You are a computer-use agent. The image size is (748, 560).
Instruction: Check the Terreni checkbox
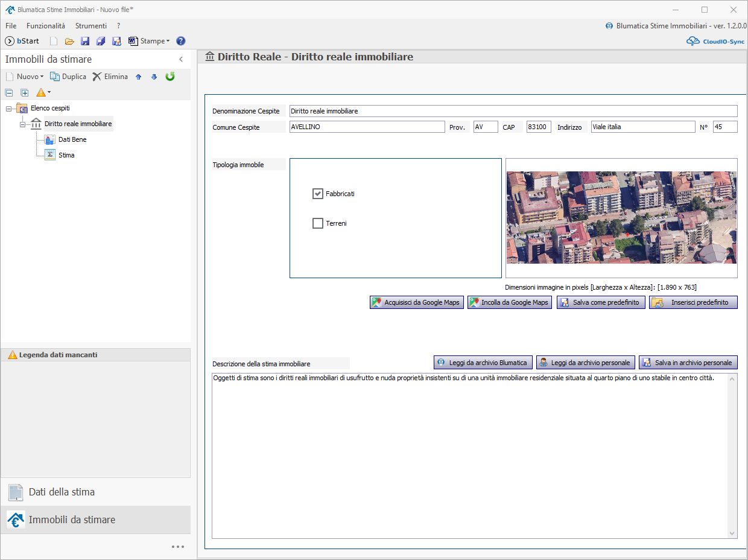tap(318, 223)
